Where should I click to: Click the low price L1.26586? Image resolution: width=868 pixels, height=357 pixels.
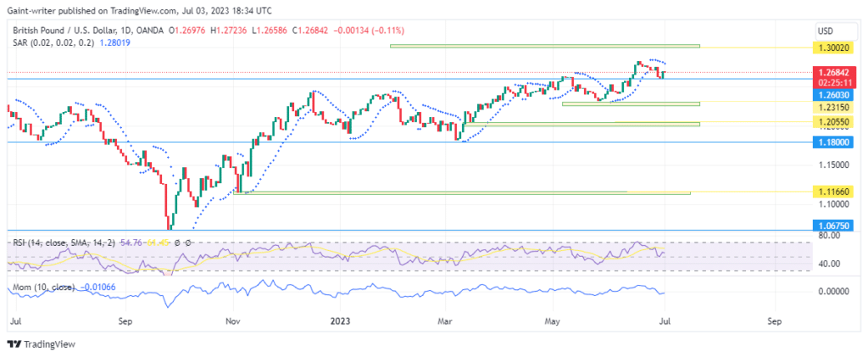point(270,31)
